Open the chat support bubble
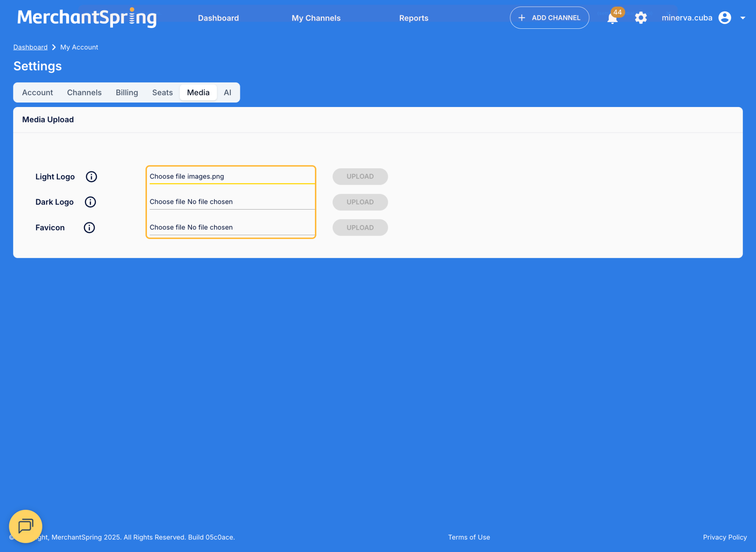This screenshot has height=552, width=756. [25, 526]
